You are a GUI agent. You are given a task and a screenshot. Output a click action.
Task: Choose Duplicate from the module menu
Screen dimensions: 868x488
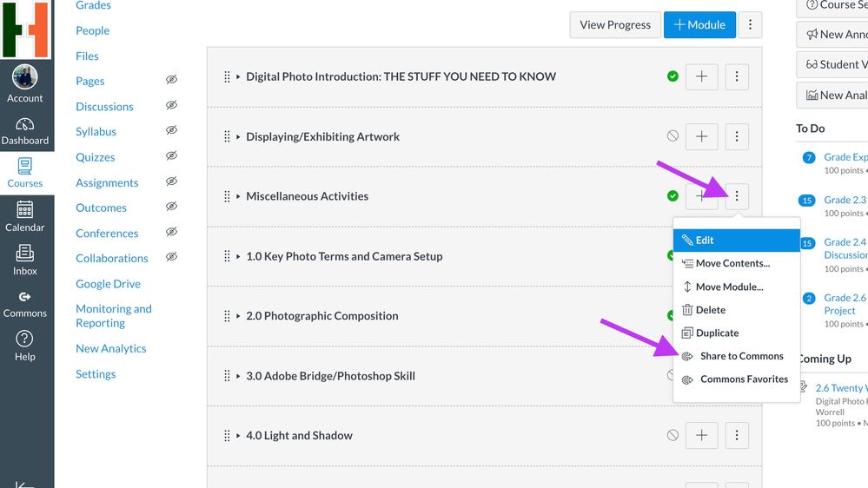[717, 333]
